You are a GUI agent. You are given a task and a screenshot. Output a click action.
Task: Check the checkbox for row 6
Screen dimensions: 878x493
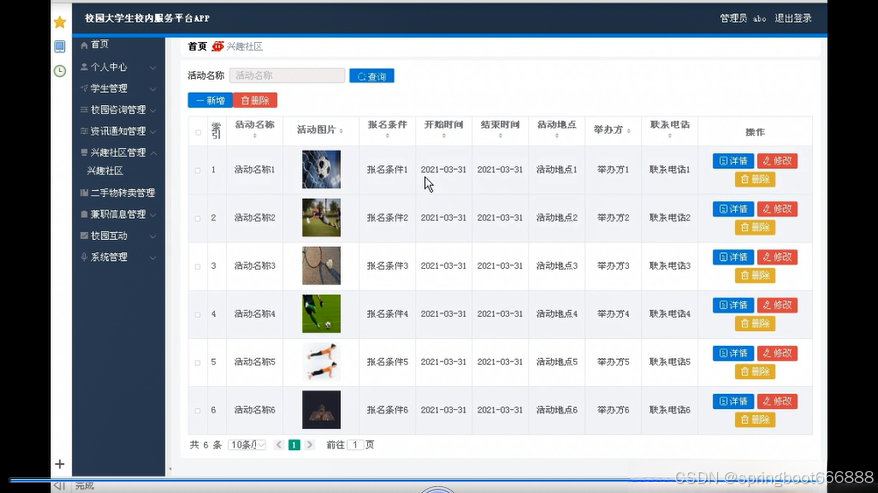point(198,411)
